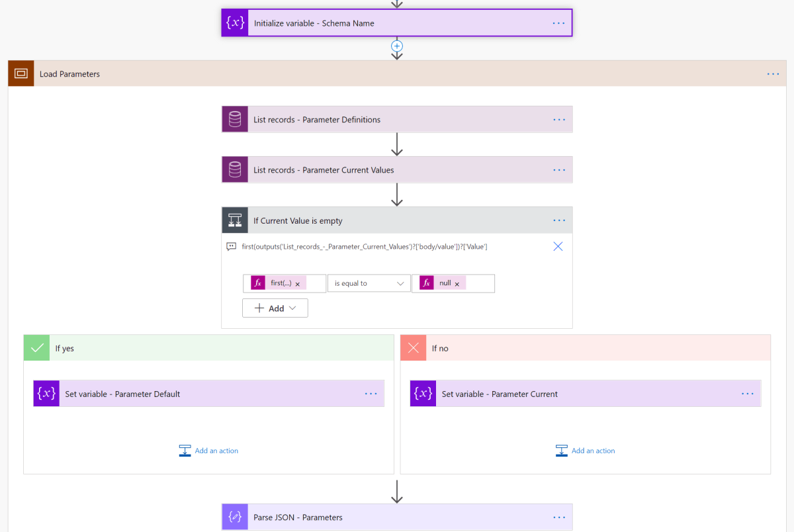This screenshot has width=794, height=532.
Task: Click the red X icon on If no branch
Action: point(413,347)
